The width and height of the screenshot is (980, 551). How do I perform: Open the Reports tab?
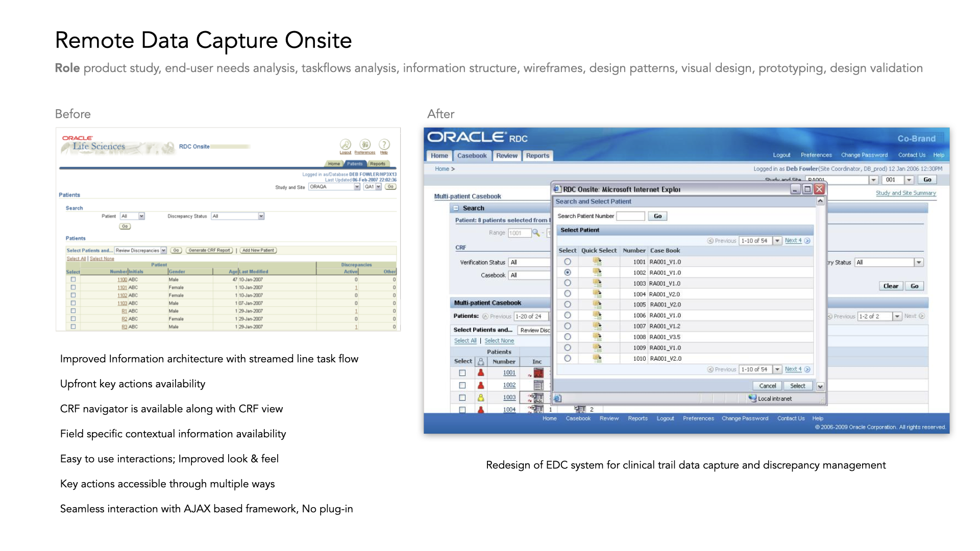tap(537, 156)
